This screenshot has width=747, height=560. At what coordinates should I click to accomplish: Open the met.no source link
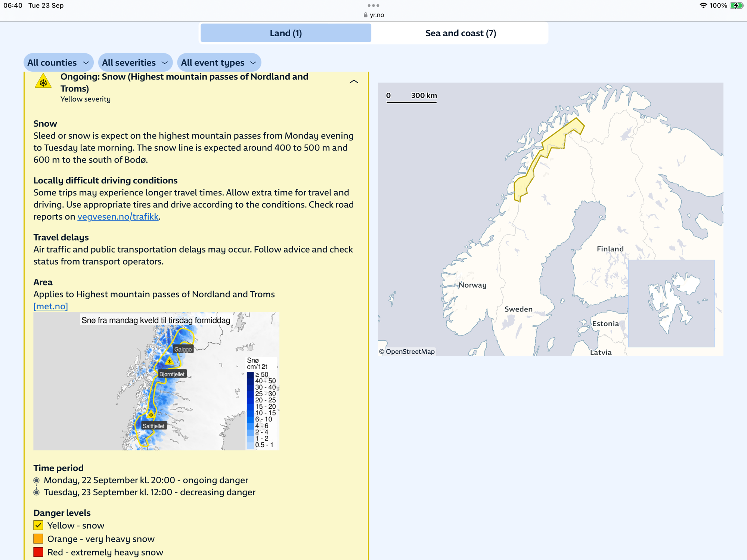point(50,306)
